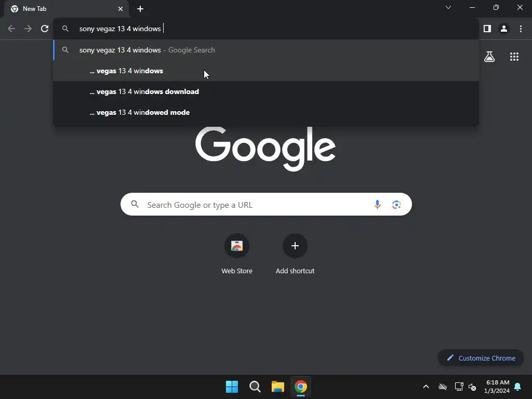Select suggestion 'vegas 13 4 windowed mode'
This screenshot has height=399, width=532.
pyautogui.click(x=266, y=112)
